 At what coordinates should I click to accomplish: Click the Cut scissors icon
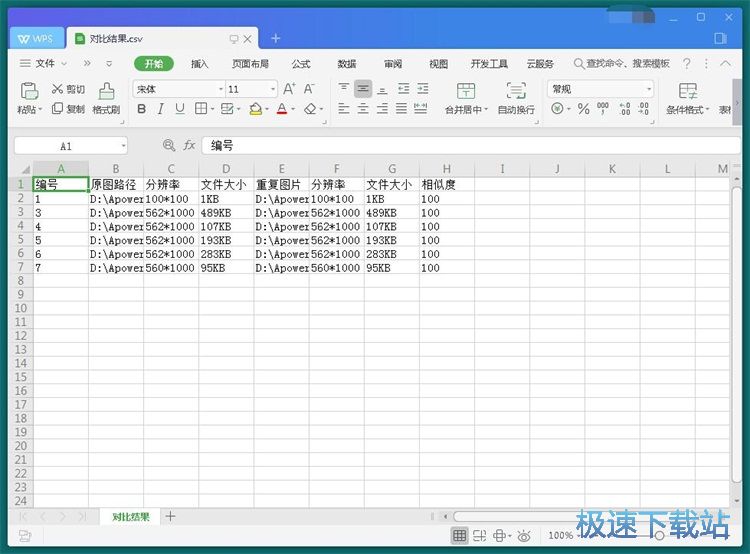(57, 89)
